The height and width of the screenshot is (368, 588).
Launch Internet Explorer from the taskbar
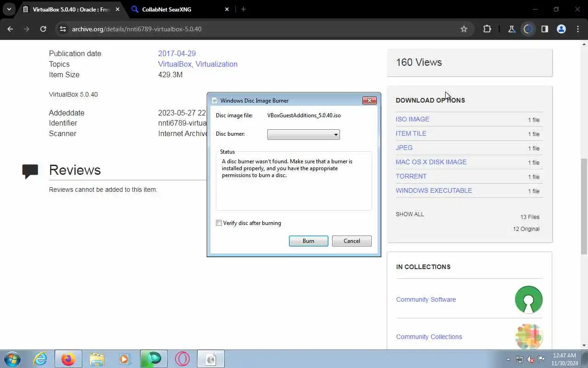pyautogui.click(x=40, y=359)
